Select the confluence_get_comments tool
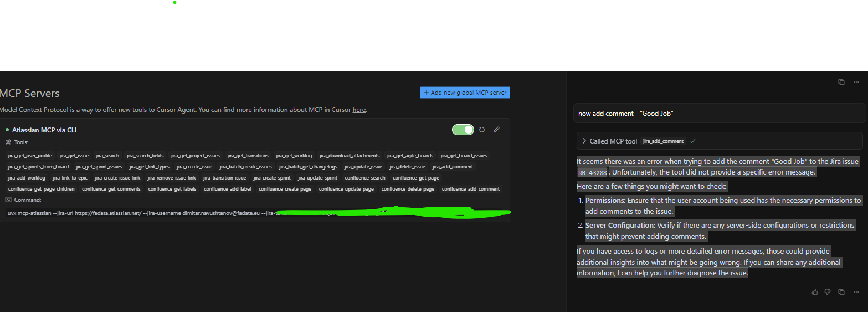Image resolution: width=868 pixels, height=312 pixels. point(111,189)
